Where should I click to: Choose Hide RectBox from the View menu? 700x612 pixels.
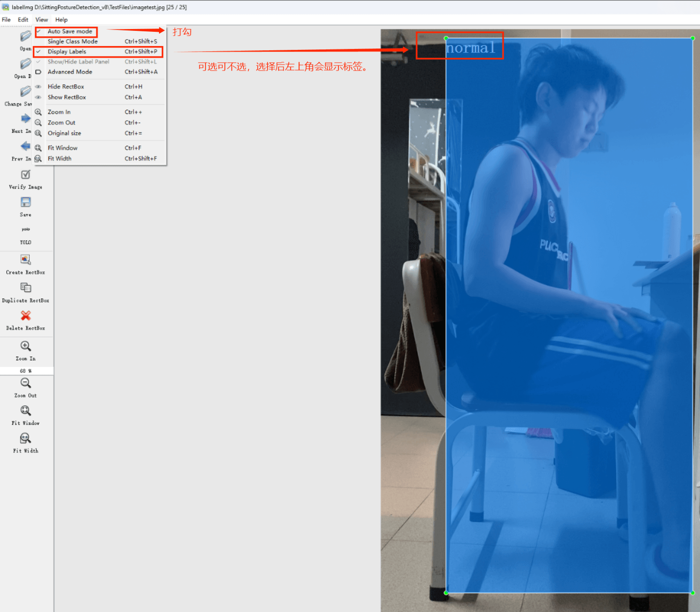click(x=66, y=87)
